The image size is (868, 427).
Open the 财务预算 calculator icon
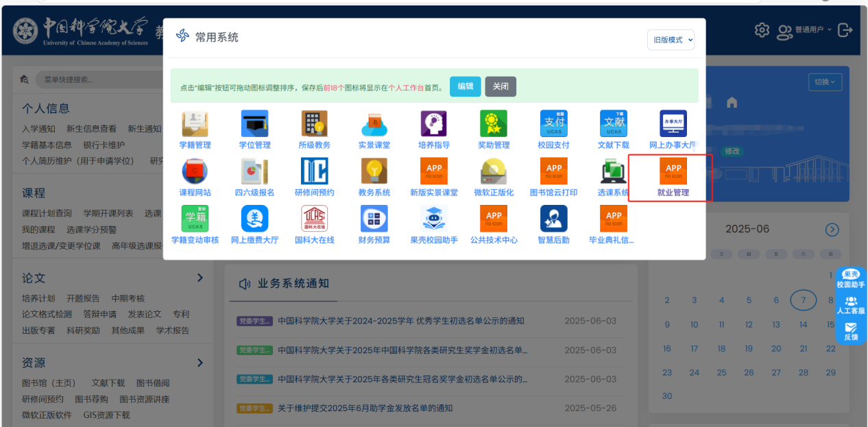374,219
